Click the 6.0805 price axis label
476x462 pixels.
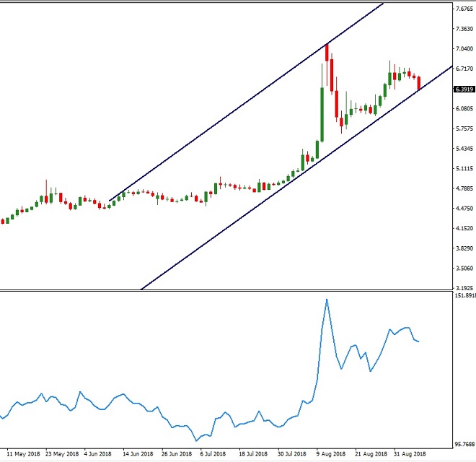coord(464,108)
